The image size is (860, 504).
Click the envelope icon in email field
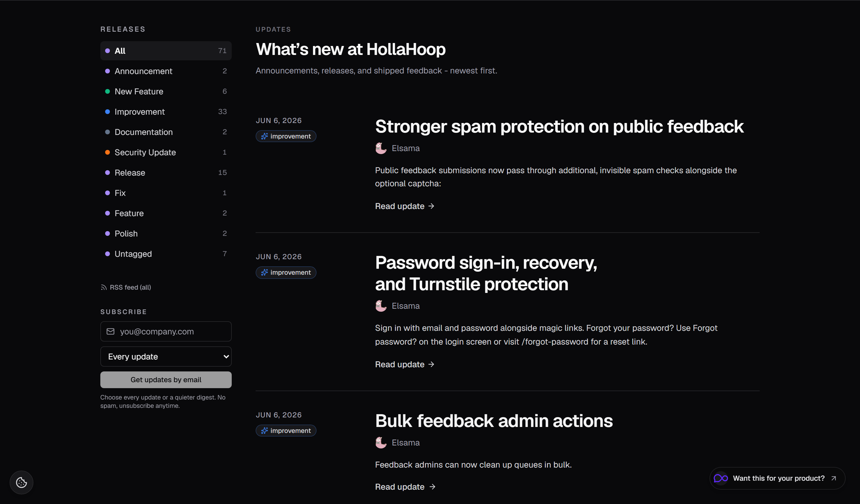click(110, 331)
